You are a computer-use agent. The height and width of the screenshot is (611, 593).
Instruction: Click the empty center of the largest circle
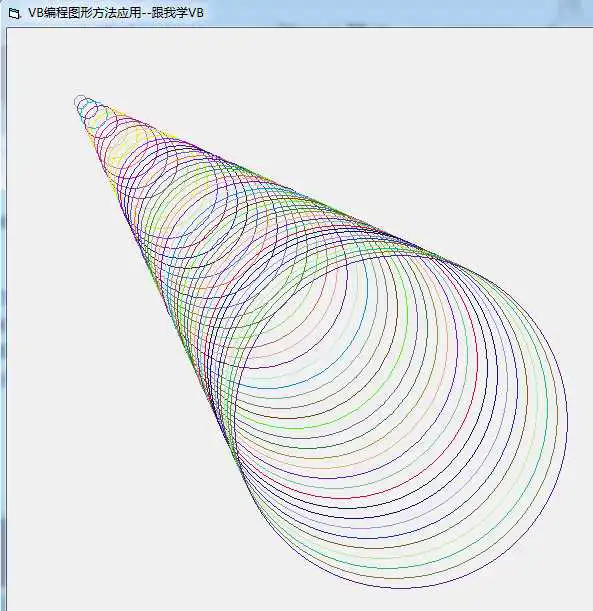point(401,422)
